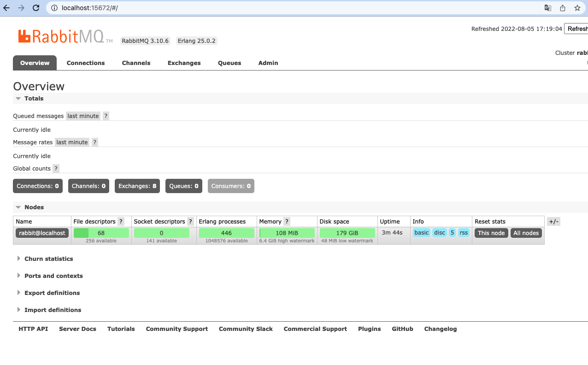Viewport: 588px width, 365px height.
Task: Toggle node columns with +/- button
Action: tap(553, 222)
